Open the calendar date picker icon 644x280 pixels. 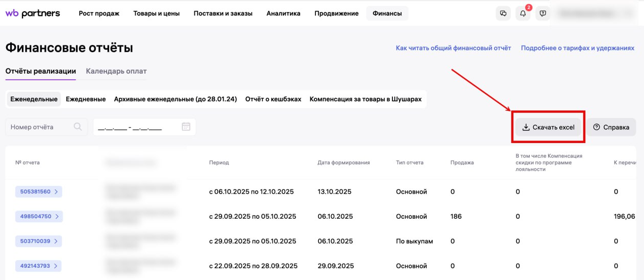click(x=186, y=127)
